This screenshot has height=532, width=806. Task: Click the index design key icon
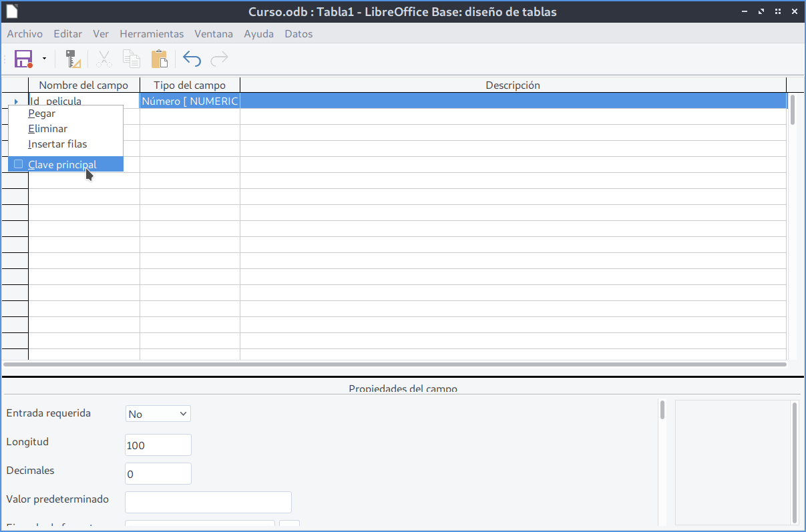(73, 59)
